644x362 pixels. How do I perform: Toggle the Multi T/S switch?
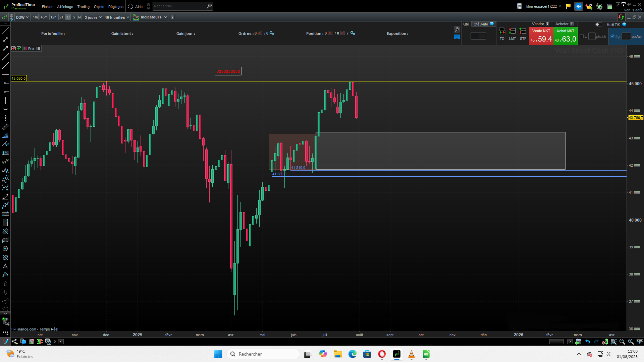599,24
